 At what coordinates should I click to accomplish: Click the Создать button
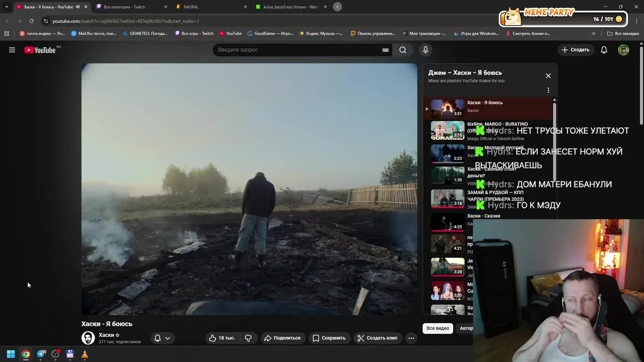tap(576, 50)
